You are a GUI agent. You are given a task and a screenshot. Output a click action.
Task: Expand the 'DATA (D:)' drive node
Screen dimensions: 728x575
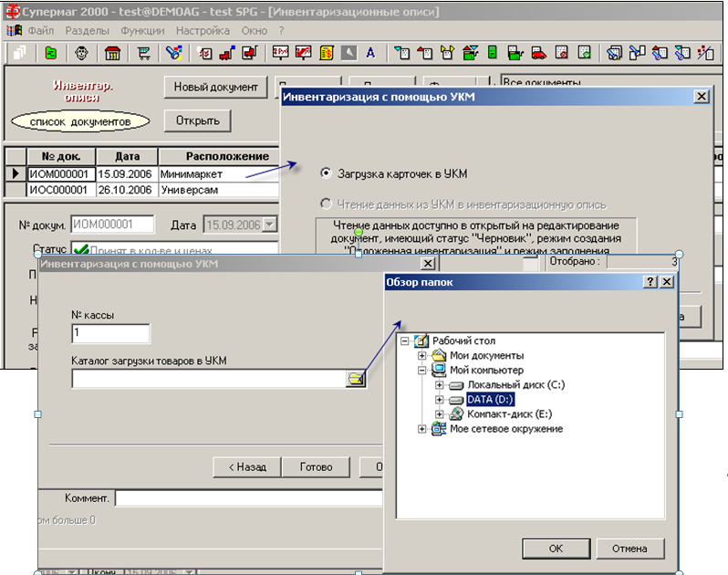click(x=439, y=400)
